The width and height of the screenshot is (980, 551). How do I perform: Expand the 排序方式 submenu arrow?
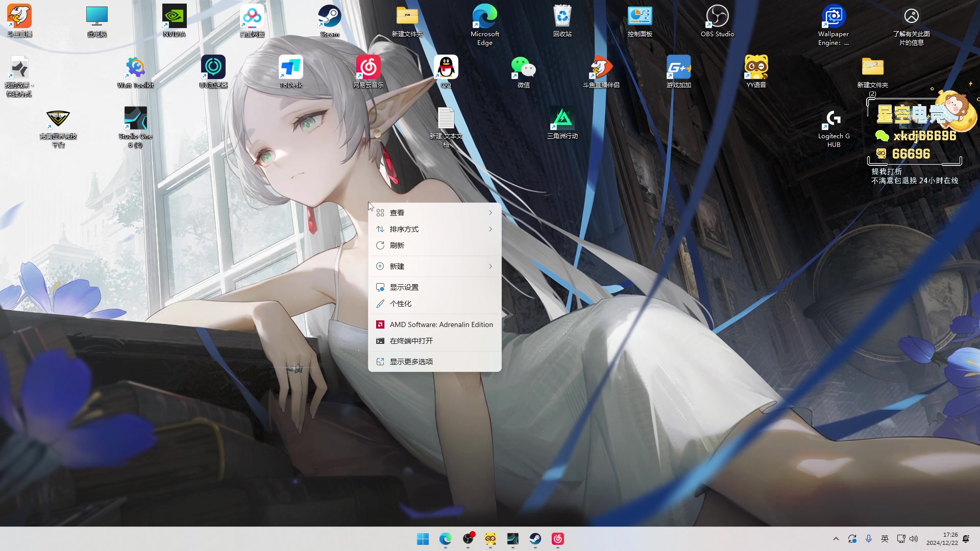[x=491, y=229]
